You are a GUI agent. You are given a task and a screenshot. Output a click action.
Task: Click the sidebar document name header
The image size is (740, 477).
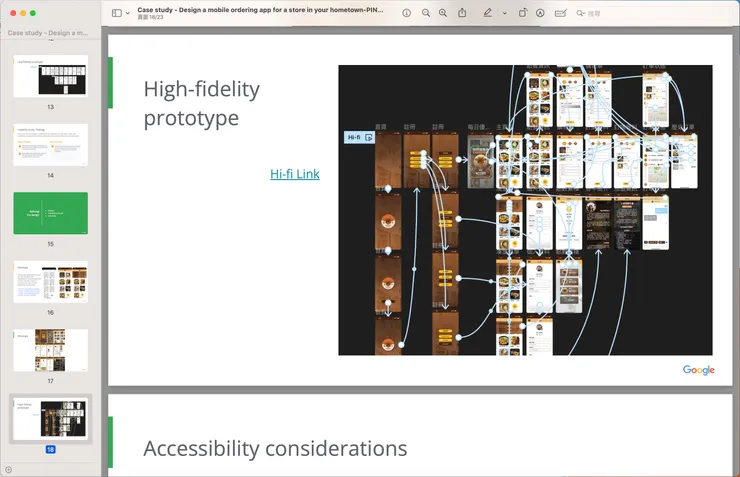pos(48,33)
